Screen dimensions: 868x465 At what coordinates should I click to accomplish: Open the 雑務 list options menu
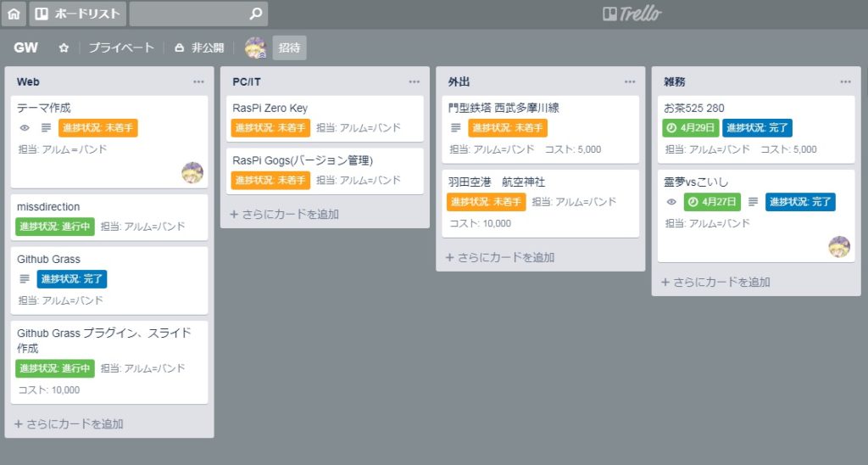pos(845,81)
